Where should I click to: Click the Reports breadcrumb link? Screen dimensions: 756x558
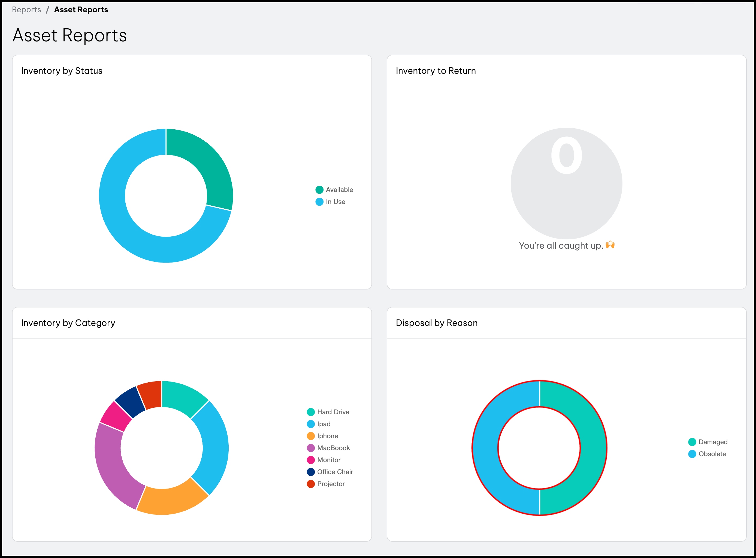coord(26,10)
